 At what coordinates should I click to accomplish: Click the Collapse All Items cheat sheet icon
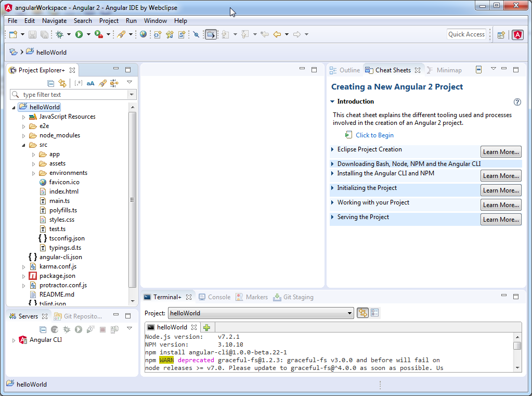(478, 70)
